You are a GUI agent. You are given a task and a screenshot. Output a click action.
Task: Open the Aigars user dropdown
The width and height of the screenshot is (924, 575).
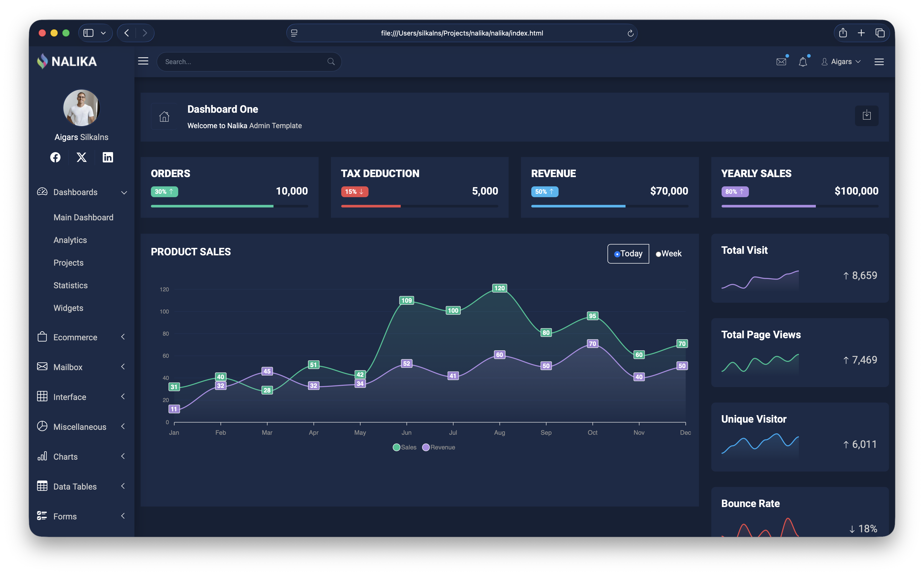[841, 62]
